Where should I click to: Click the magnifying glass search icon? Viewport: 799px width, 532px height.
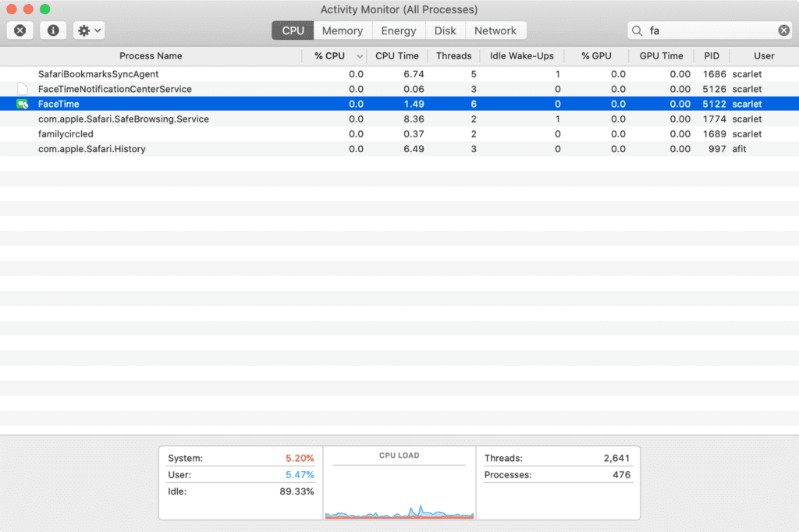click(637, 31)
